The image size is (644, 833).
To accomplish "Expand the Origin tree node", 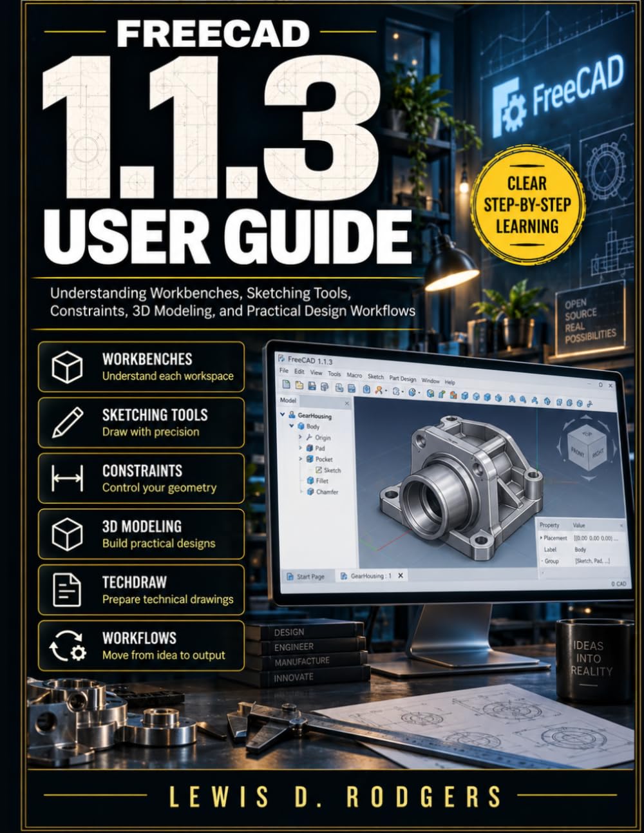I will click(x=300, y=437).
